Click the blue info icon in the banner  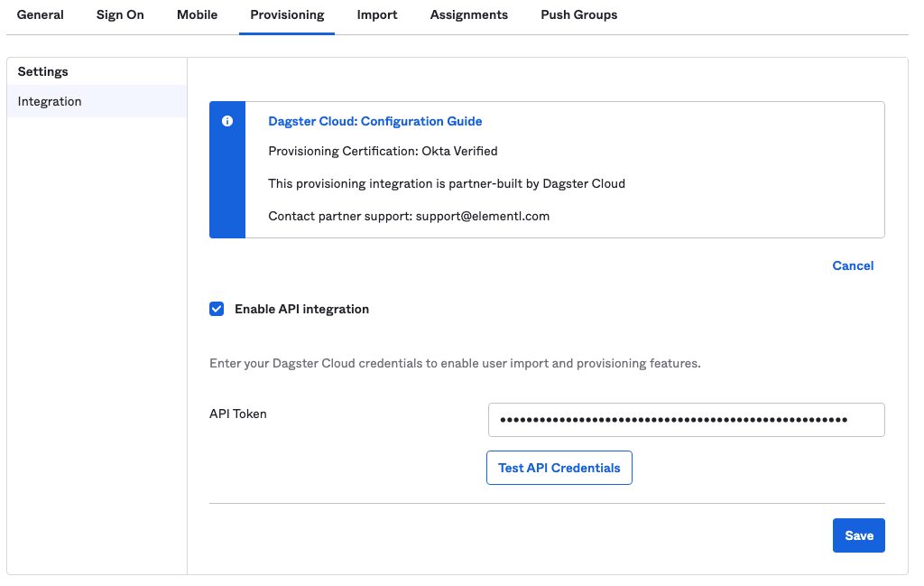pos(226,122)
